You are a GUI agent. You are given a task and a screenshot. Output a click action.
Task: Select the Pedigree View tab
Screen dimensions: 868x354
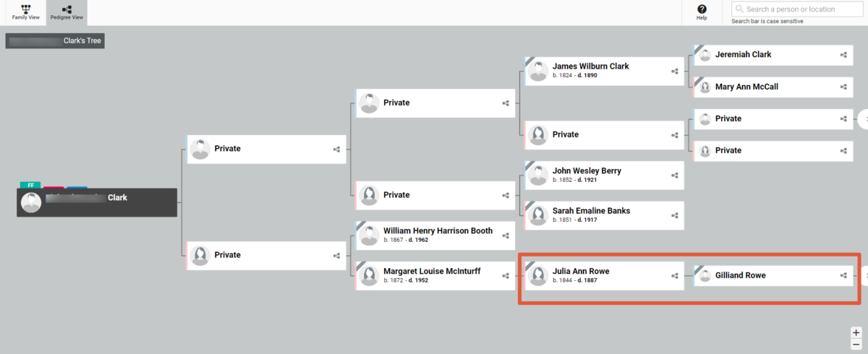click(x=67, y=12)
